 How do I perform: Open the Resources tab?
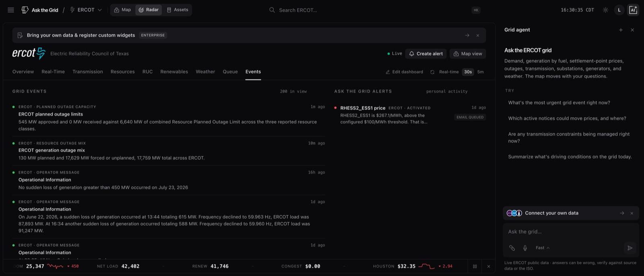coord(123,72)
